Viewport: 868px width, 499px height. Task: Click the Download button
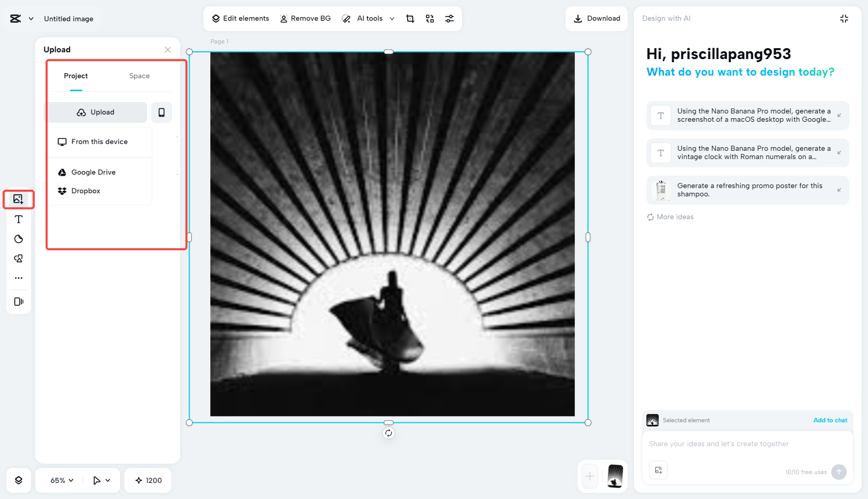click(x=596, y=18)
